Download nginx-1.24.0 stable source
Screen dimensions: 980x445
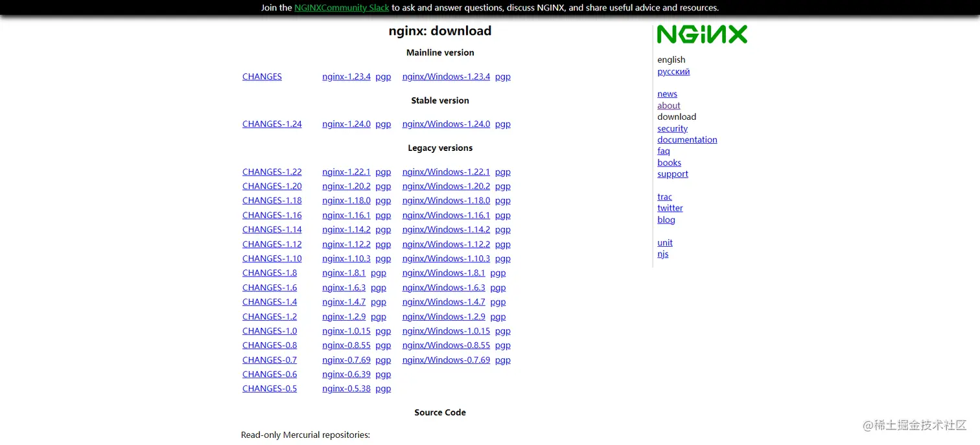pos(346,124)
